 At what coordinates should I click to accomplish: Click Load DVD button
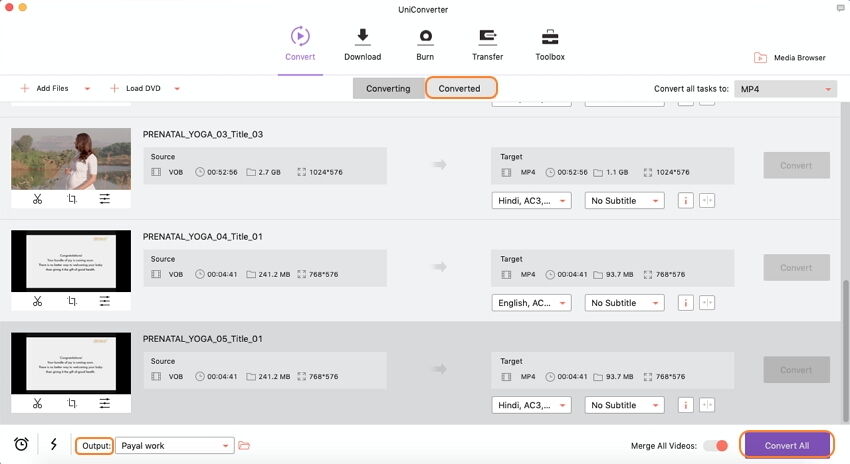[136, 88]
